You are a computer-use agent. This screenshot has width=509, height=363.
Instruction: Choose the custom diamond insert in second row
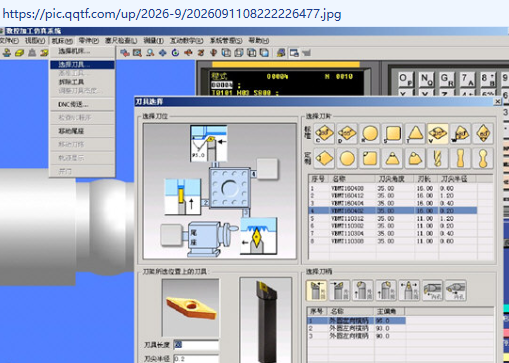coord(324,158)
